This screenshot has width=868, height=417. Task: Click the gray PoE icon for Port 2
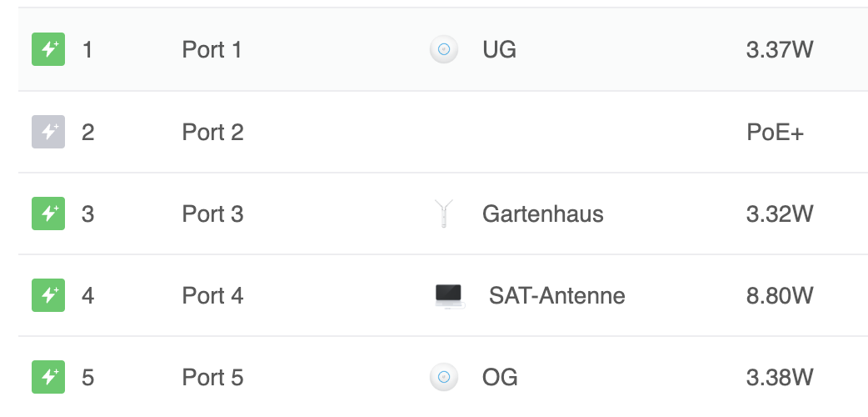(47, 132)
